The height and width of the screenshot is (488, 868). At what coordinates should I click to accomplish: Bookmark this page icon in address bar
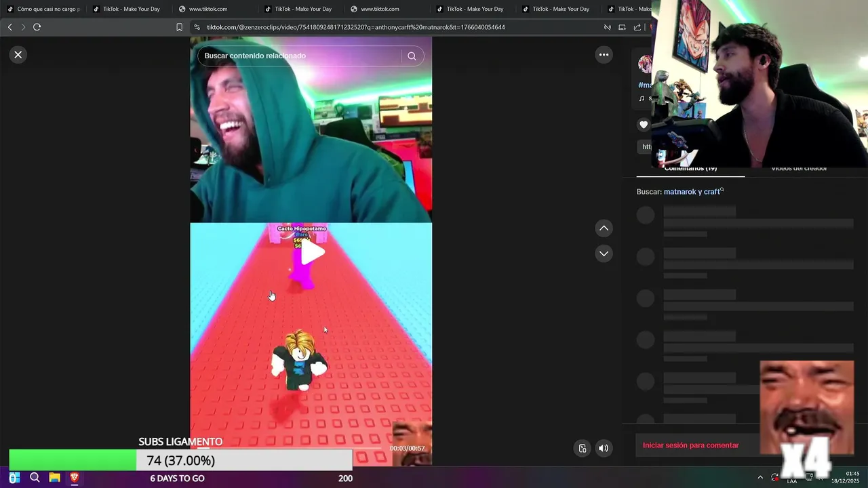tap(179, 27)
